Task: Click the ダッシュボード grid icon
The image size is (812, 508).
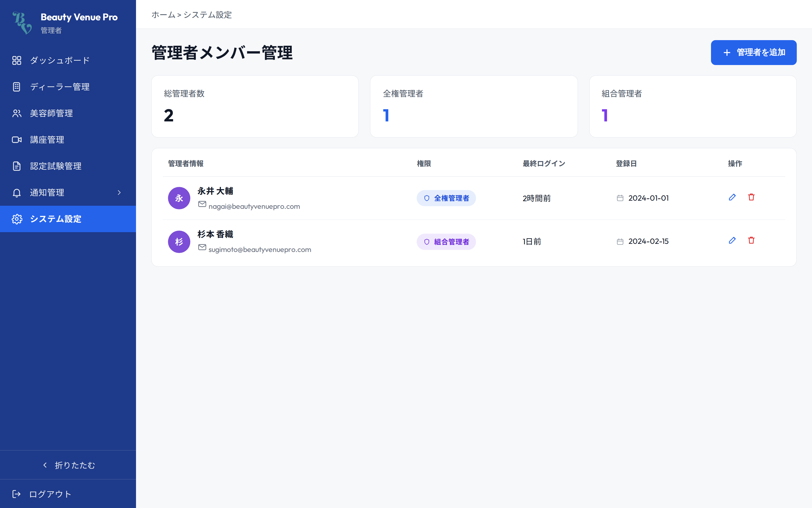Action: tap(17, 60)
